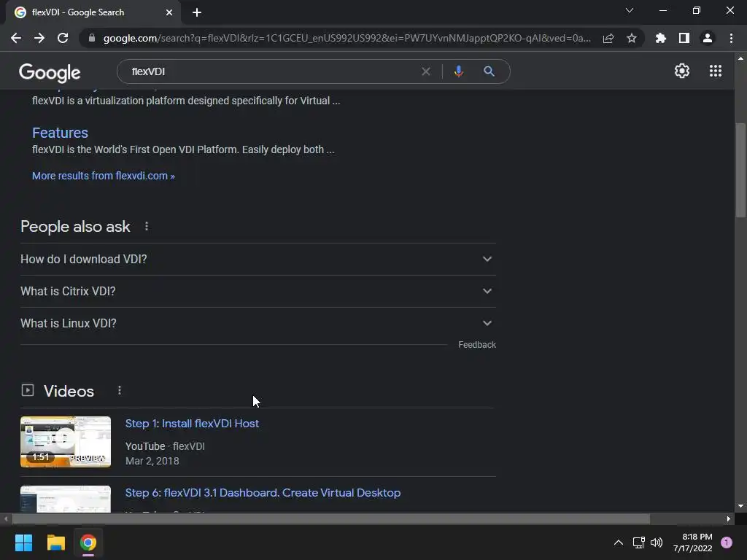
Task: Open Chrome three-dot menu
Action: tap(731, 38)
